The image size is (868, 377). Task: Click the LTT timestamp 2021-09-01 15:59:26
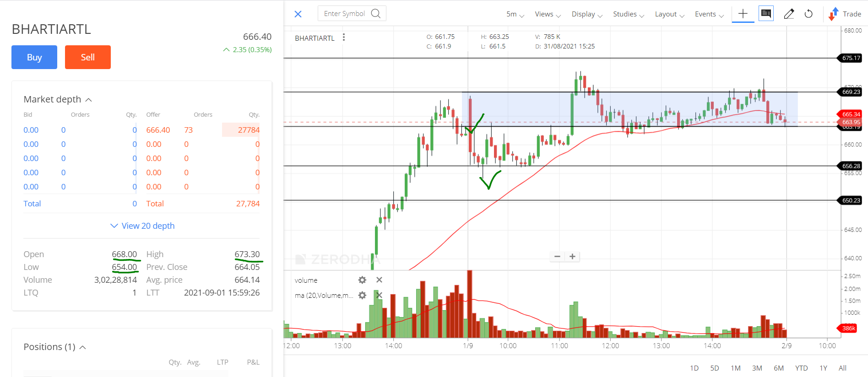pyautogui.click(x=222, y=292)
